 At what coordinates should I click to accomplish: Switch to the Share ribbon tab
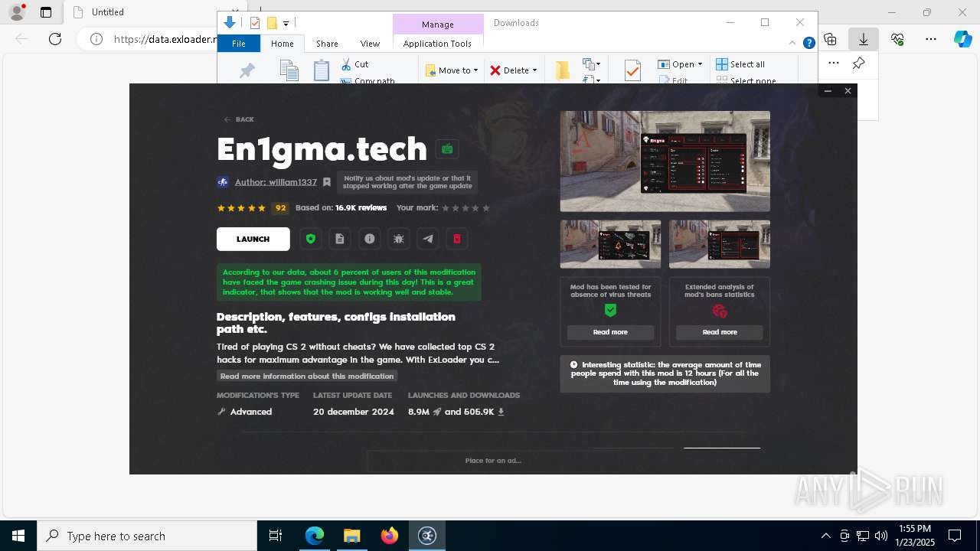(x=327, y=44)
